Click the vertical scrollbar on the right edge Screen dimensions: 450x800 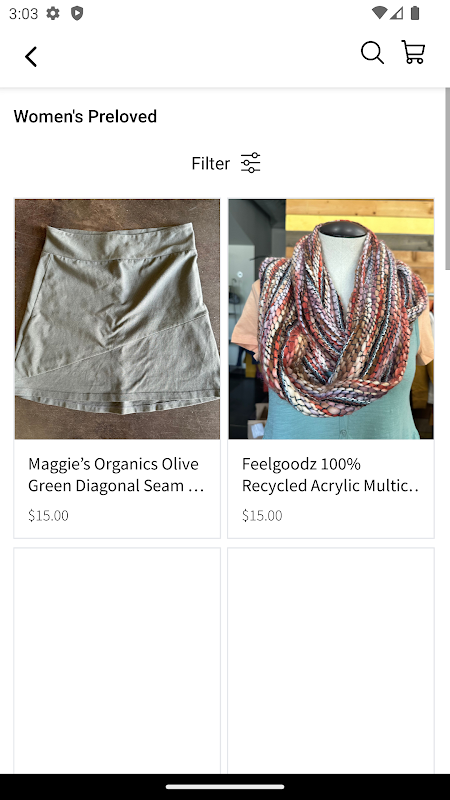(x=447, y=179)
